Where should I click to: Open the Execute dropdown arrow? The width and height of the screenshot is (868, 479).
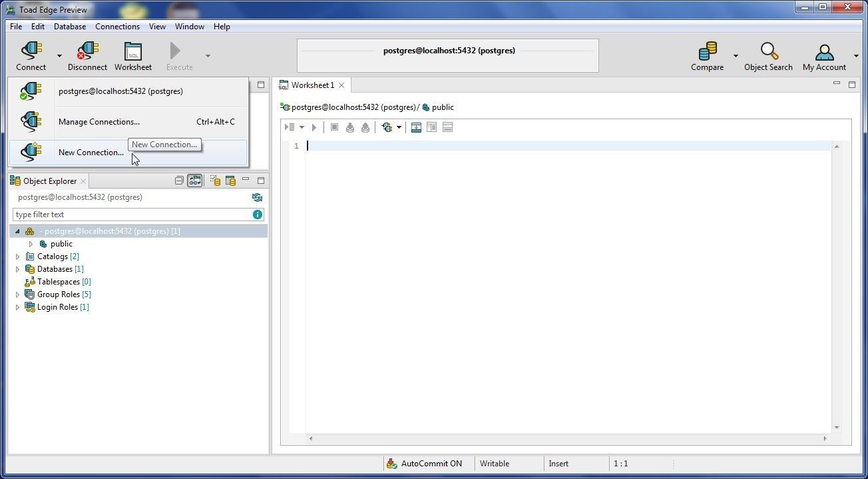coord(208,56)
